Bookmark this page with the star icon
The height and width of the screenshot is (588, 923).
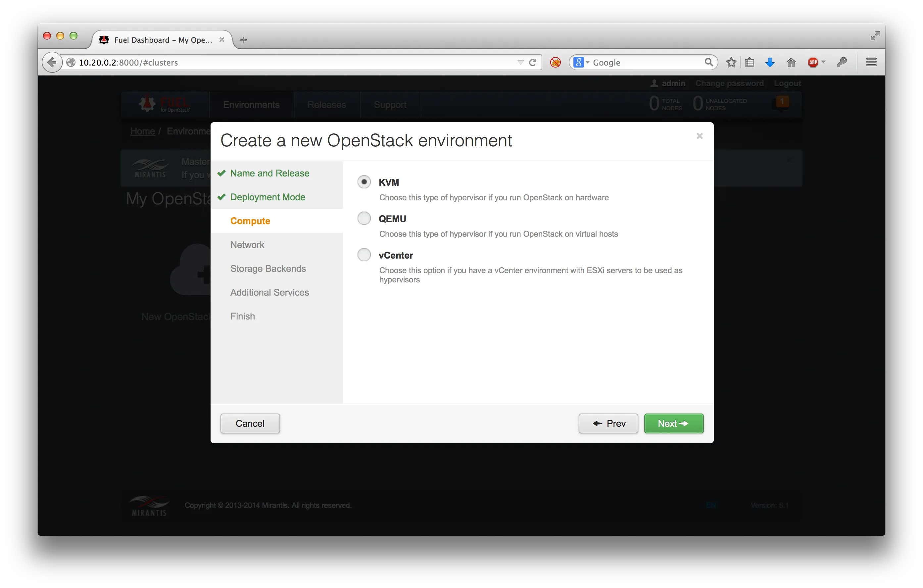(x=731, y=62)
